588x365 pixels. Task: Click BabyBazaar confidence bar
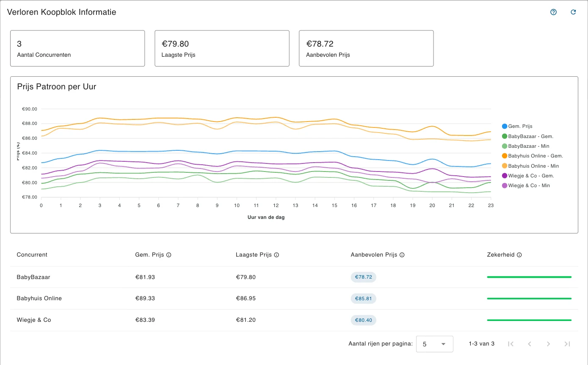point(529,277)
